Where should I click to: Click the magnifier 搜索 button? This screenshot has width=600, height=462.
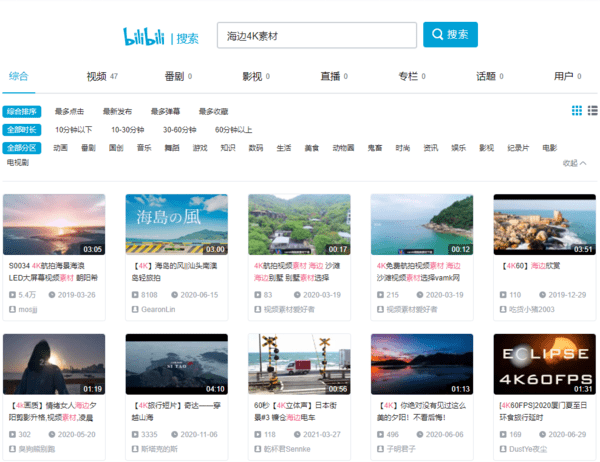449,35
